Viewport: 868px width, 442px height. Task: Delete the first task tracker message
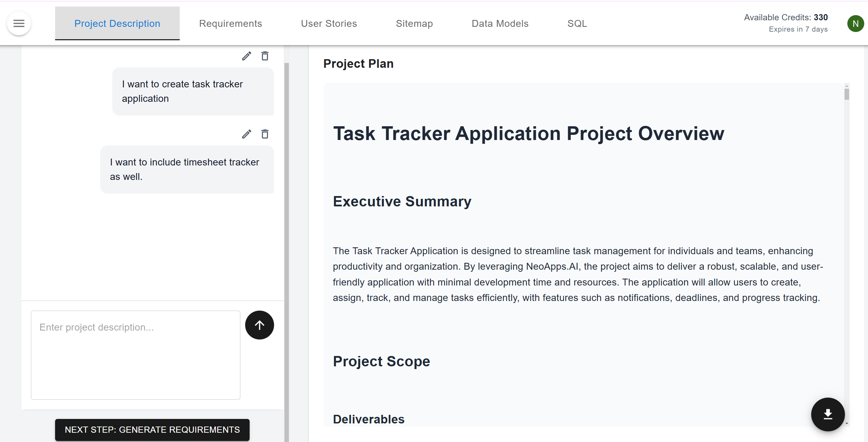click(x=265, y=56)
